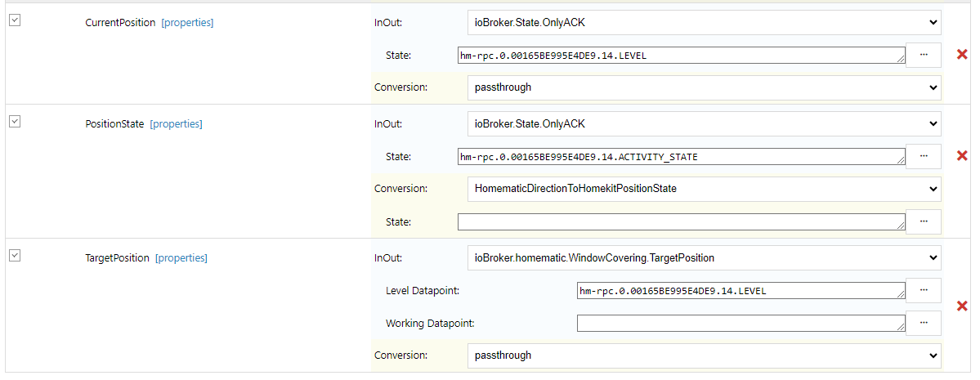Toggle the CurrentPosition enabled checkbox
The image size is (980, 380).
pos(14,21)
